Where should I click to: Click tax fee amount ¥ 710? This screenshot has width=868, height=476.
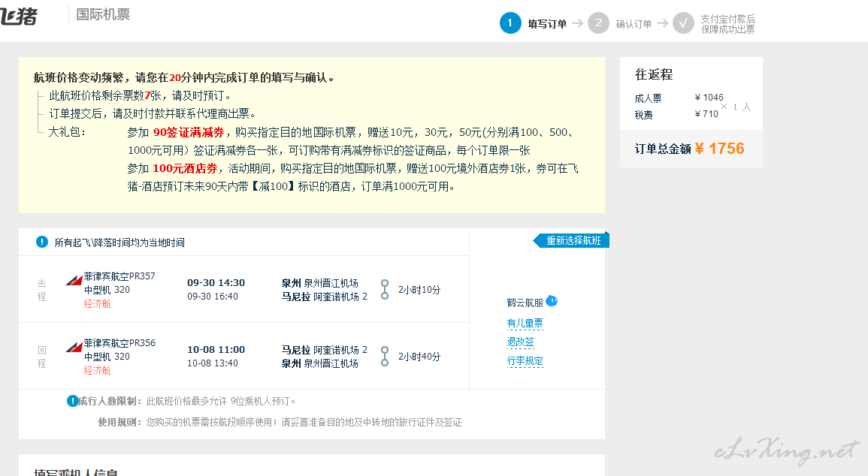point(706,114)
